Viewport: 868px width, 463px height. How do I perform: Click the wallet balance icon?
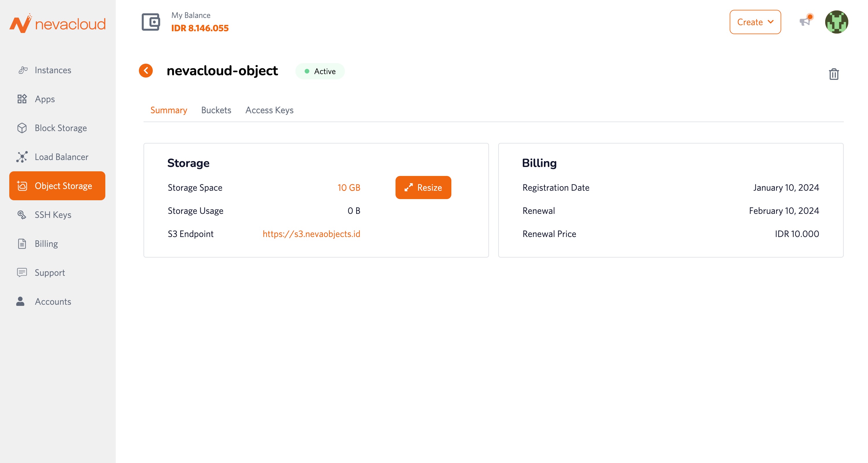click(x=151, y=22)
